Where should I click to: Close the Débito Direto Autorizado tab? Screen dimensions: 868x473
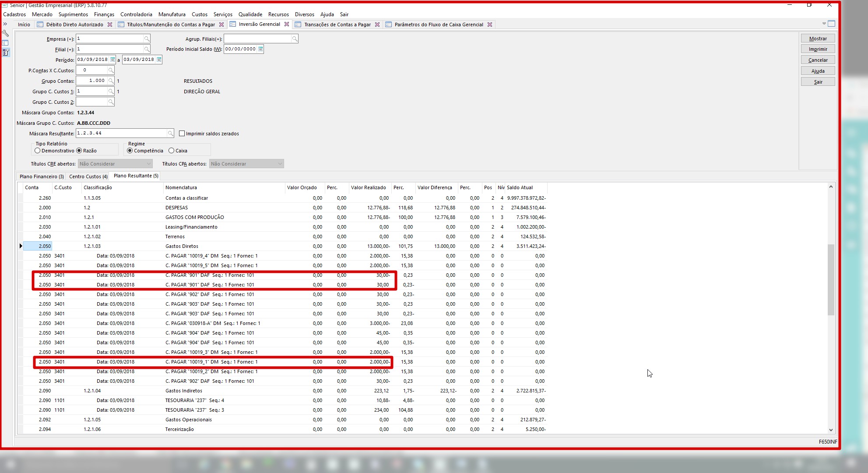point(110,25)
